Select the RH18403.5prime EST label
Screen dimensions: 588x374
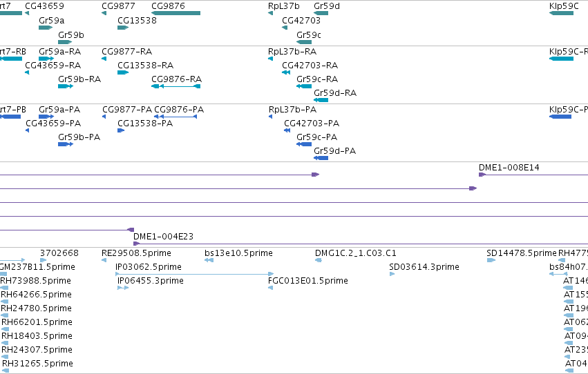pos(37,336)
